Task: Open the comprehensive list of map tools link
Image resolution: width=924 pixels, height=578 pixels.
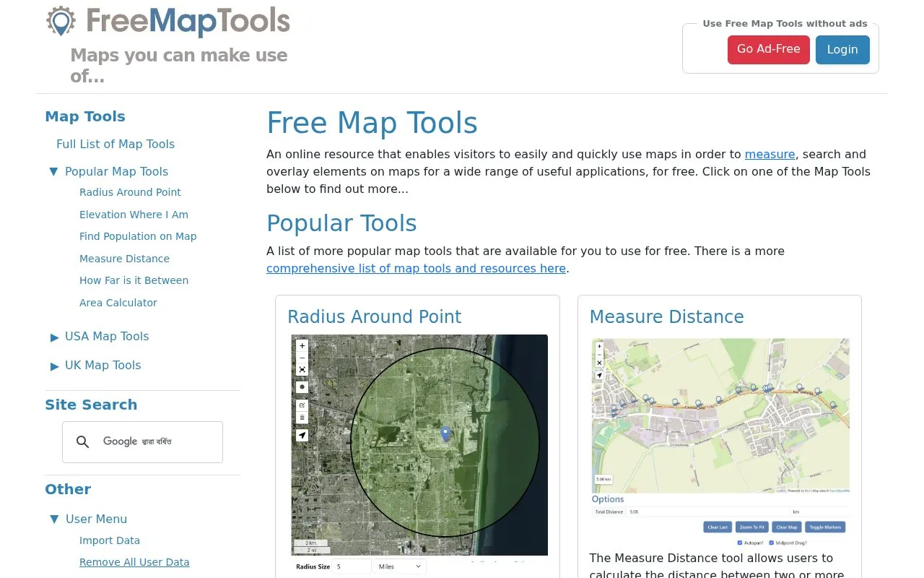Action: [416, 268]
